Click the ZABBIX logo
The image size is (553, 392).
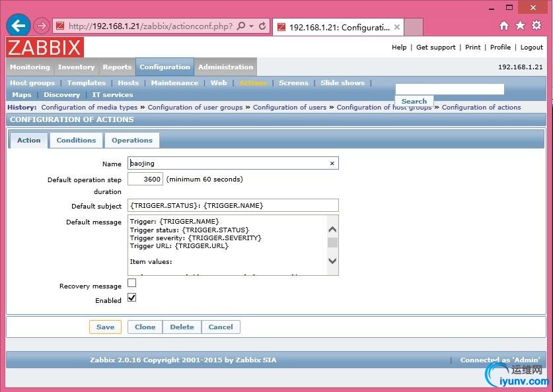45,48
